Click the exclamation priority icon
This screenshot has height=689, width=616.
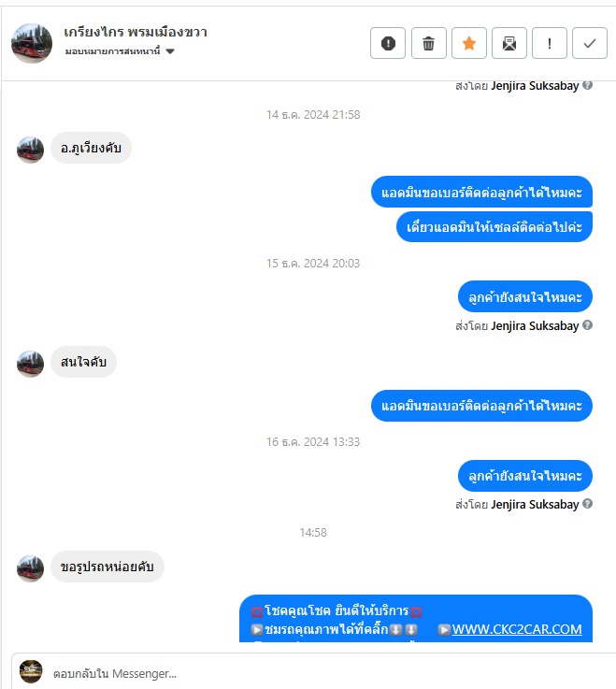(x=550, y=43)
